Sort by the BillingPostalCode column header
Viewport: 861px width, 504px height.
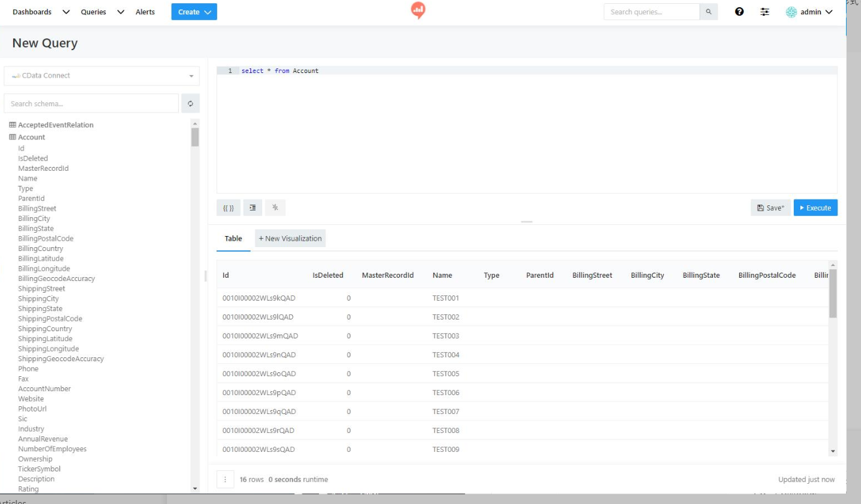point(767,275)
